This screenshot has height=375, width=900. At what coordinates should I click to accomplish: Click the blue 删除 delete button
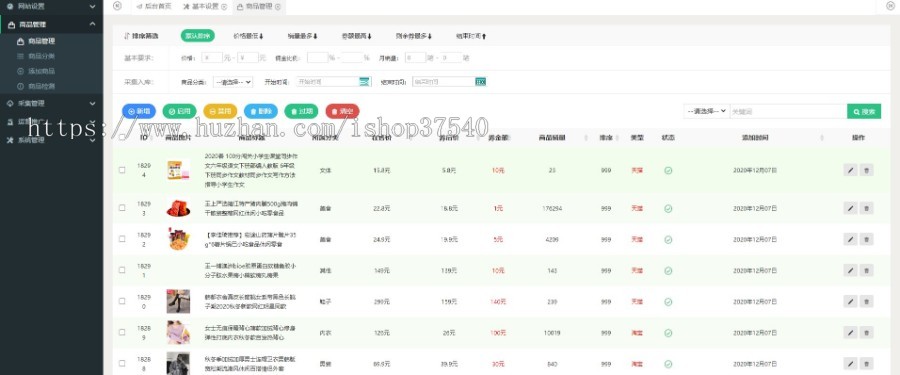(x=261, y=111)
